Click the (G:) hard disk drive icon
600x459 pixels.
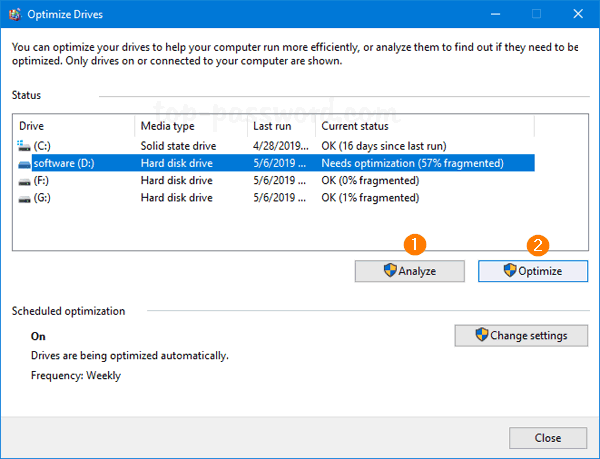[25, 199]
